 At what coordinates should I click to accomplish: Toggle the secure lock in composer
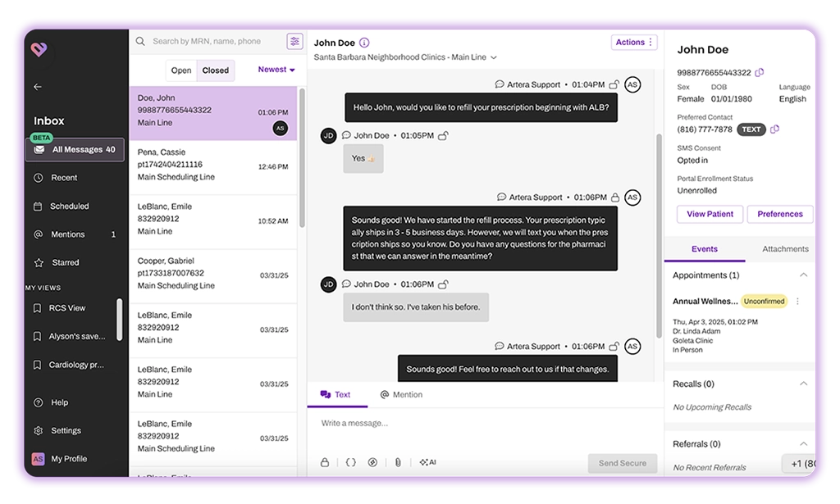click(x=325, y=462)
